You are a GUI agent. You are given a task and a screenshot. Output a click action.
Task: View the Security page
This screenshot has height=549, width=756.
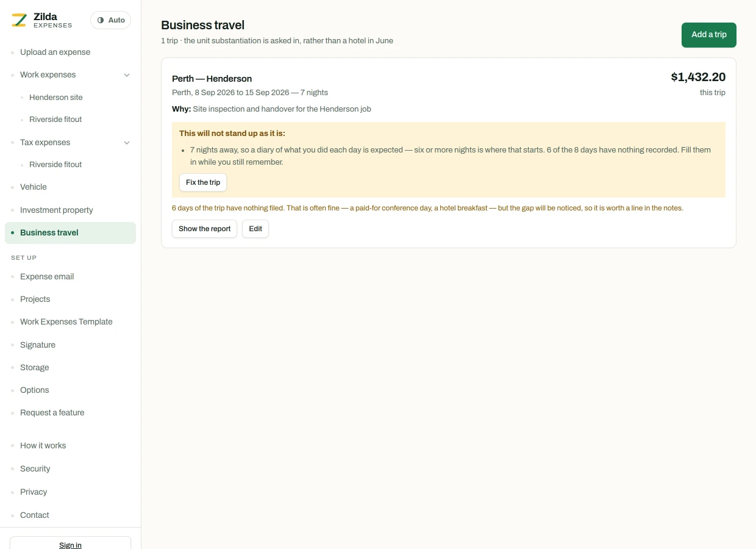(x=35, y=469)
